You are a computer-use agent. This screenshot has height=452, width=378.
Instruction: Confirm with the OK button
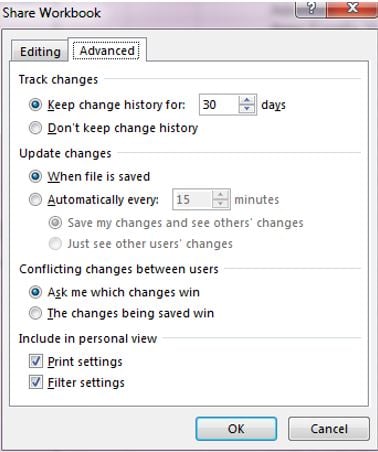236,429
